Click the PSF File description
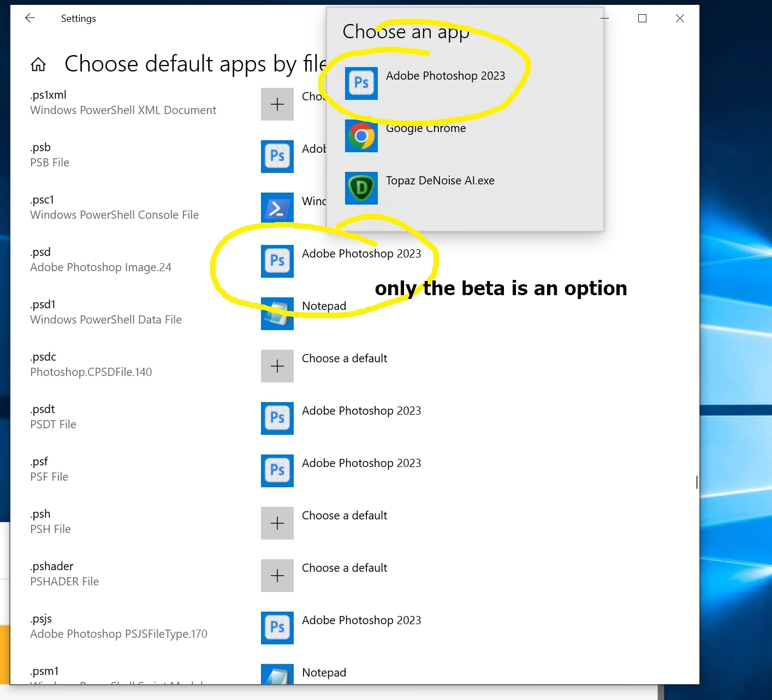Viewport: 772px width, 700px height. point(49,477)
